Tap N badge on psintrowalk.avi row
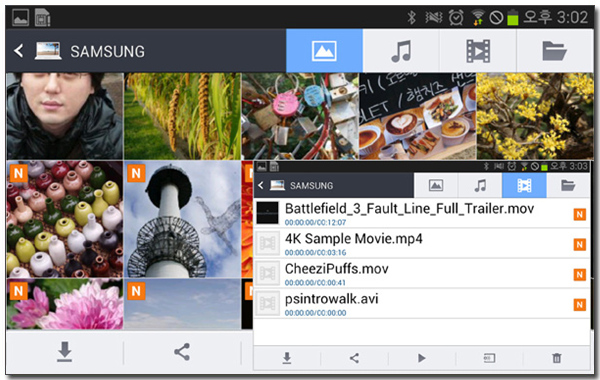 [x=580, y=305]
